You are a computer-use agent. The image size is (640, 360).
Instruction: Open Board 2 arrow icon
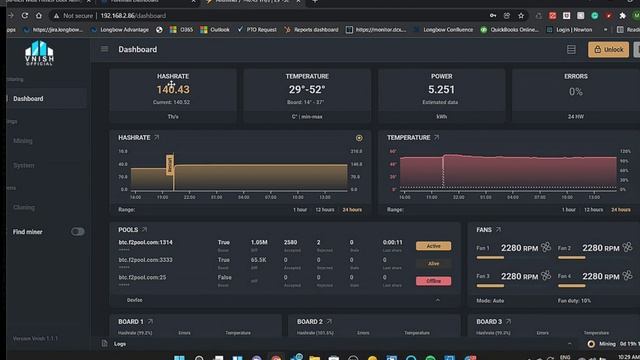pos(329,322)
